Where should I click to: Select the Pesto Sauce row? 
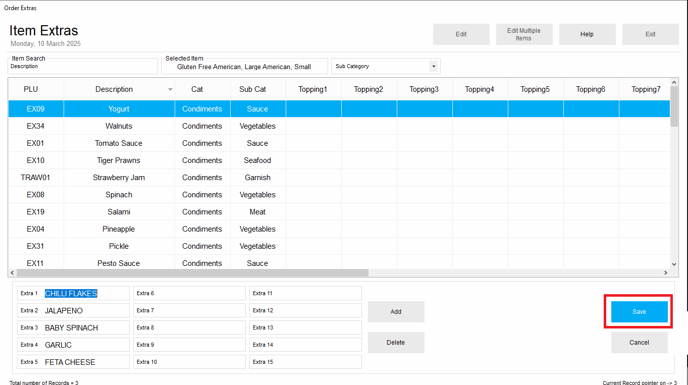(339, 262)
